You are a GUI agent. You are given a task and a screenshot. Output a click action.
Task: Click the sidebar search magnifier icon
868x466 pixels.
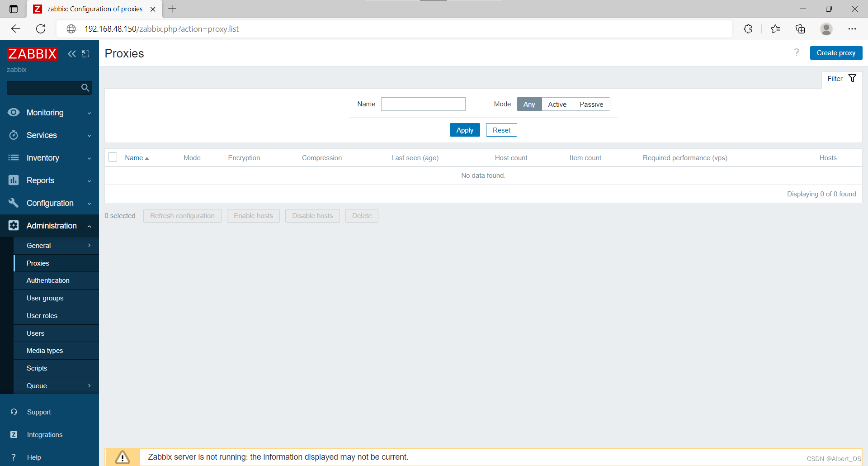pos(85,88)
